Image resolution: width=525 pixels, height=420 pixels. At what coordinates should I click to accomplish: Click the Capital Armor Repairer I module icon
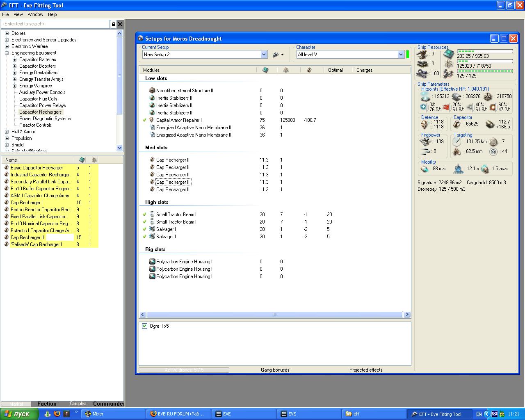pyautogui.click(x=152, y=120)
